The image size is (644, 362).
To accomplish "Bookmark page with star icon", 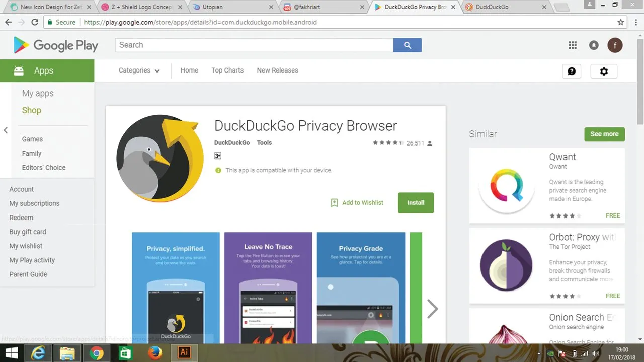I will (x=621, y=22).
